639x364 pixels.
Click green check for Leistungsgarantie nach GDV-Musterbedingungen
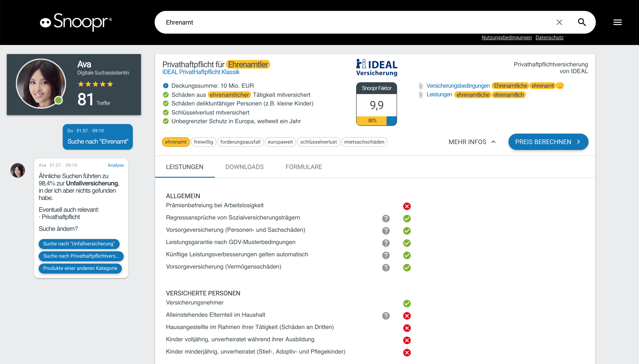click(407, 243)
